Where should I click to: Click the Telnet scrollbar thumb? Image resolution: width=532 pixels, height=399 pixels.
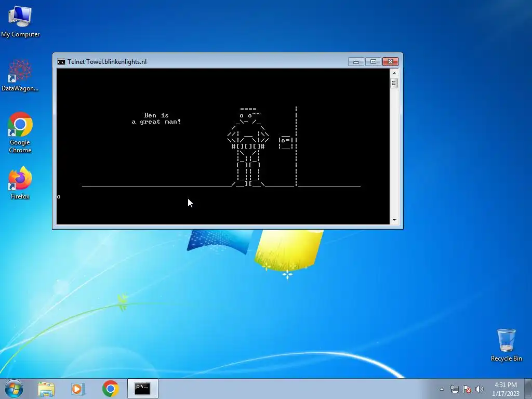click(394, 83)
